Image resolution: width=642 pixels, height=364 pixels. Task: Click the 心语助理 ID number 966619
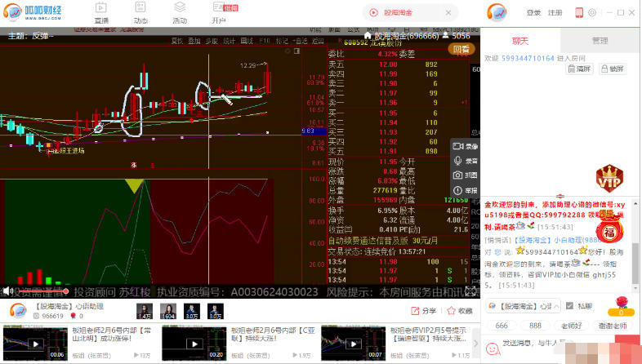tap(52, 316)
